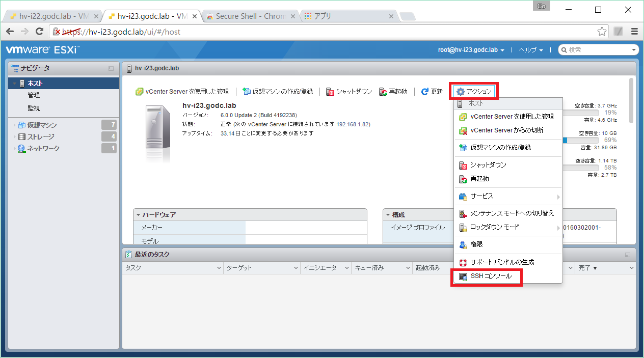The height and width of the screenshot is (358, 644).
Task: Select Manage with vCenter Server in Actions menu
Action: pyautogui.click(x=508, y=117)
